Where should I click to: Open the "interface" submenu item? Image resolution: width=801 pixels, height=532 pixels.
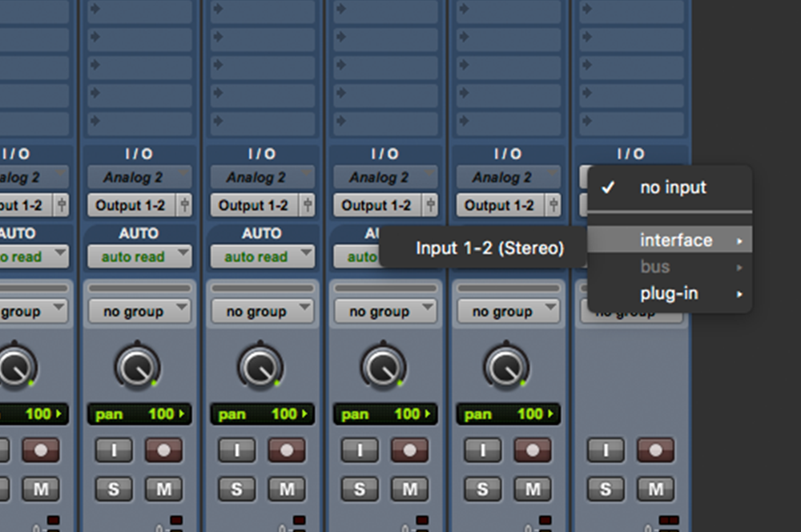pos(670,240)
